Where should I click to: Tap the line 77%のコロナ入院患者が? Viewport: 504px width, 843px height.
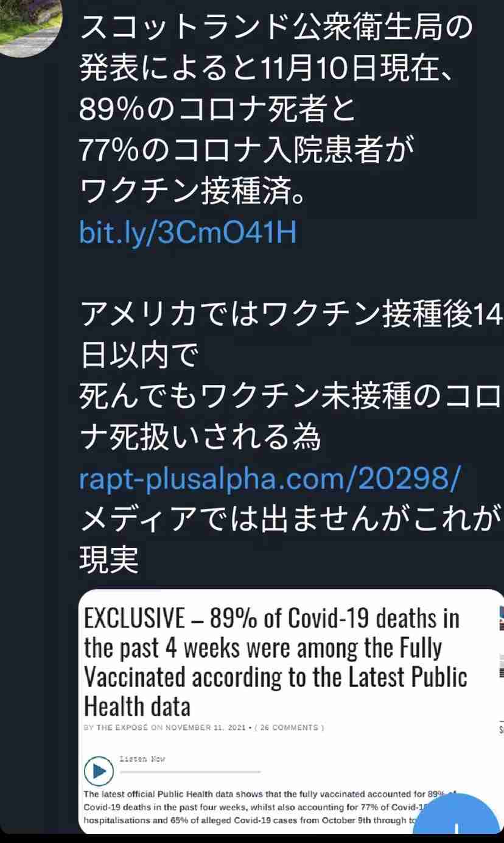click(247, 150)
